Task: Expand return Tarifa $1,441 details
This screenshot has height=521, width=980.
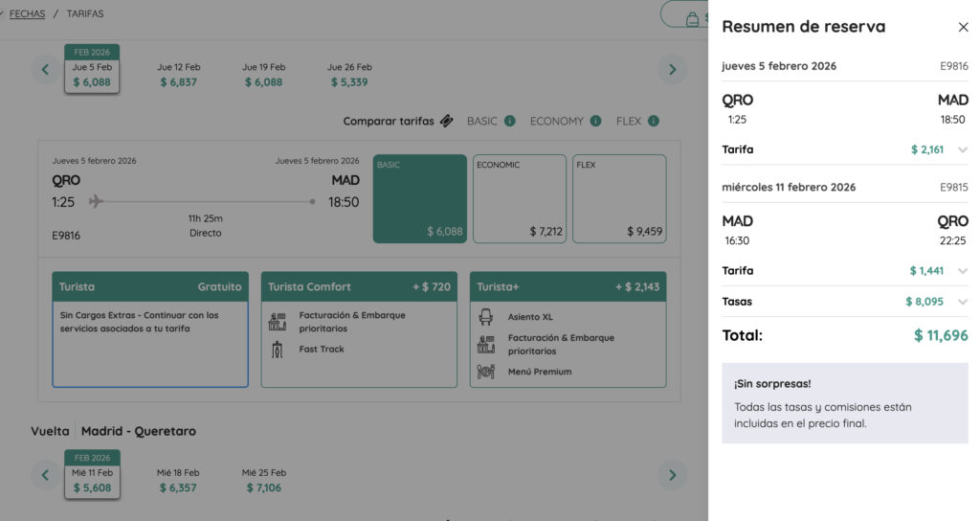Action: pyautogui.click(x=962, y=271)
